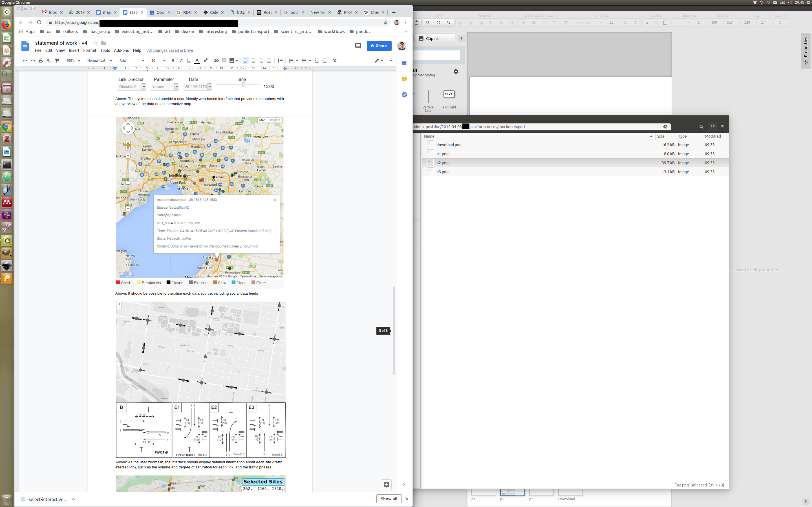The width and height of the screenshot is (812, 507).
Task: Open the 100% zoom dropdown
Action: pos(73,61)
